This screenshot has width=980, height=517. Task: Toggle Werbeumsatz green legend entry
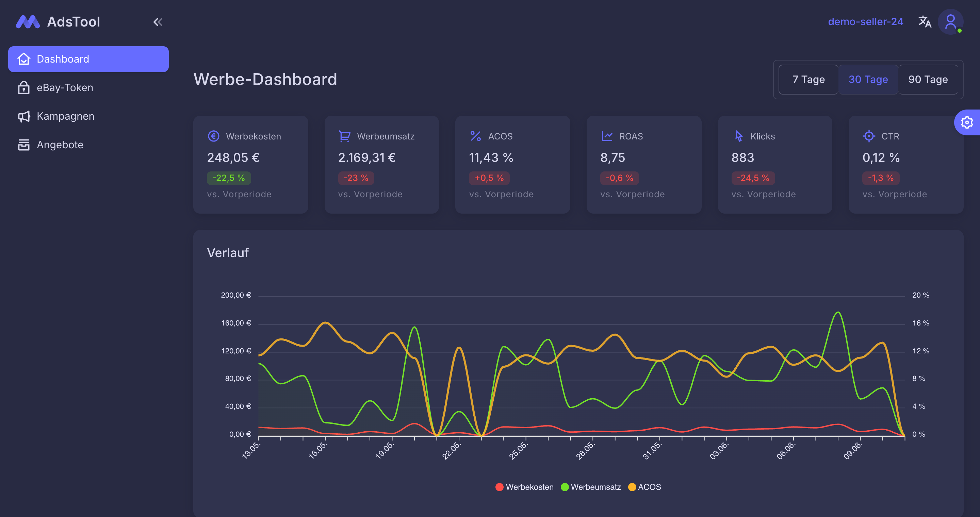(x=591, y=487)
